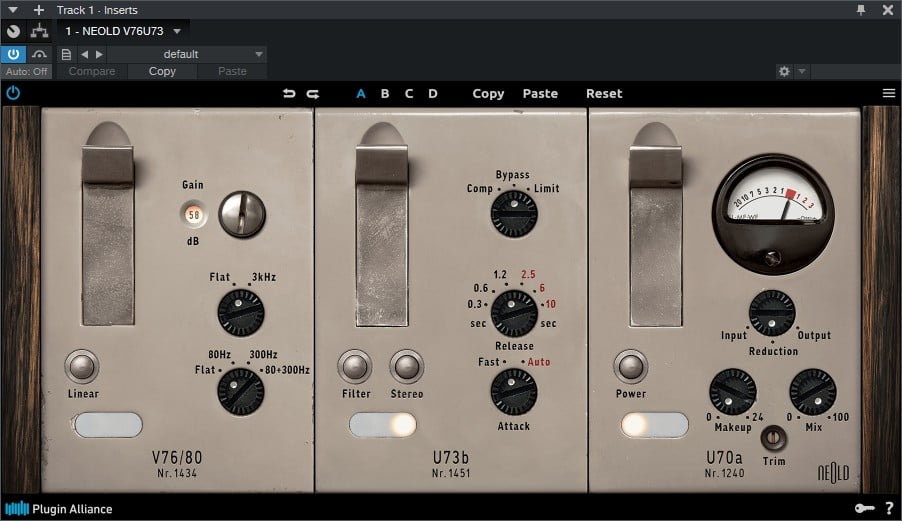Click the add insert plus icon

[x=39, y=10]
